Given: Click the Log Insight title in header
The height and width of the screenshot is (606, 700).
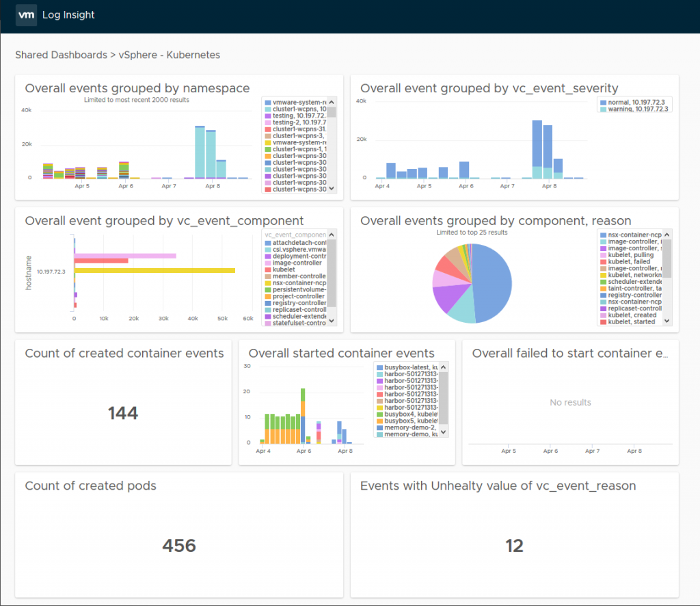Looking at the screenshot, I should (68, 14).
